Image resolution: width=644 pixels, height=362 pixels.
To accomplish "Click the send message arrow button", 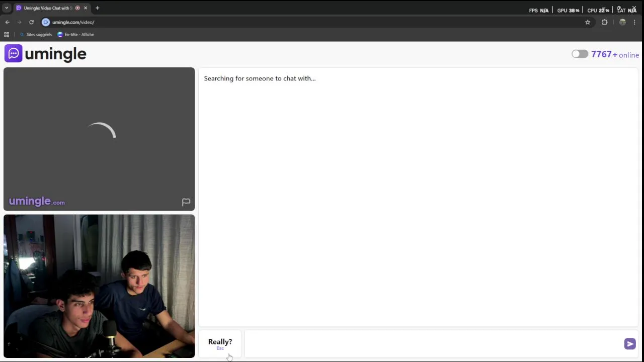I will [630, 344].
